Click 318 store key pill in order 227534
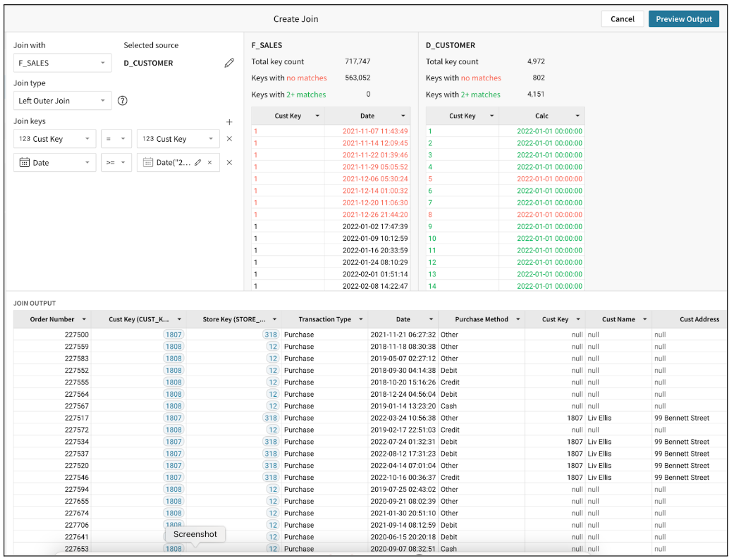 point(271,442)
